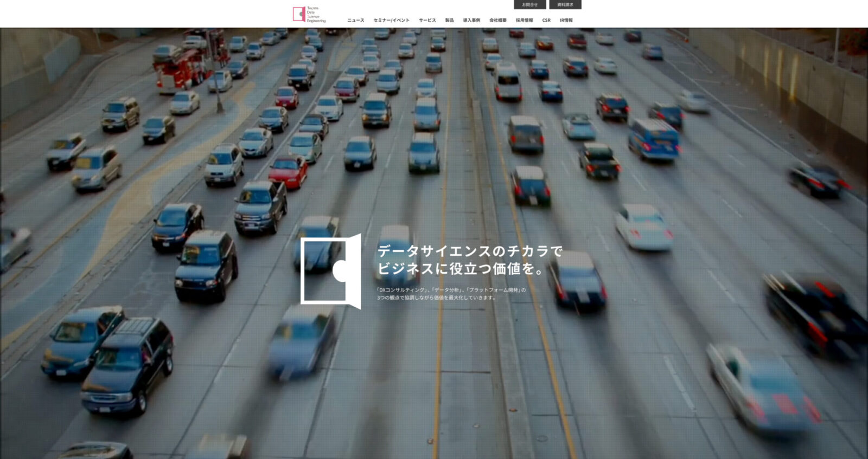Select 製品 in the top navigation
This screenshot has height=459, width=868.
tap(449, 21)
